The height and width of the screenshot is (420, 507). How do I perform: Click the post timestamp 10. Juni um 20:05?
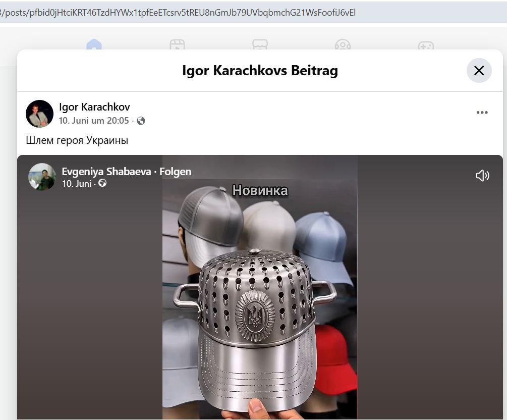pos(94,121)
